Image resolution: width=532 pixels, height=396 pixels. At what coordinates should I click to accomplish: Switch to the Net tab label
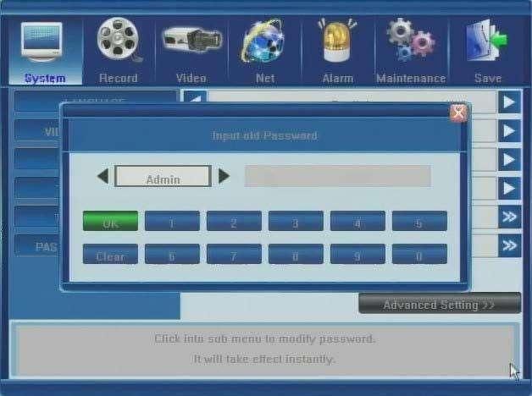tap(265, 78)
